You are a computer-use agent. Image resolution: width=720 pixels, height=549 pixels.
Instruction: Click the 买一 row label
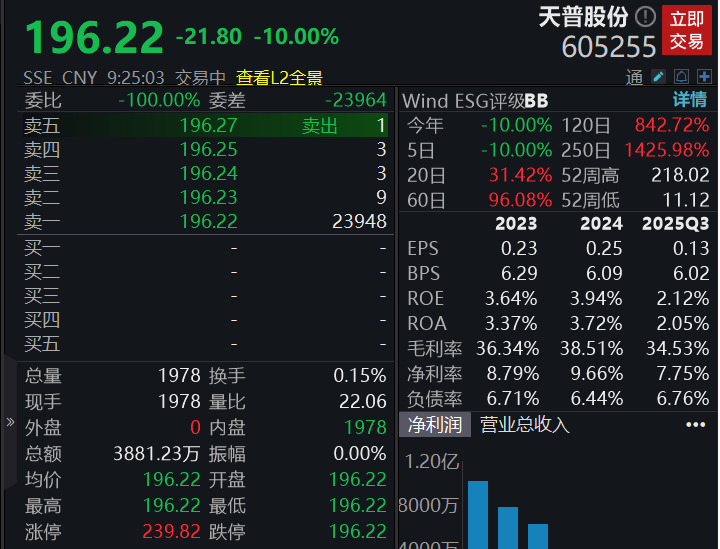[x=42, y=248]
